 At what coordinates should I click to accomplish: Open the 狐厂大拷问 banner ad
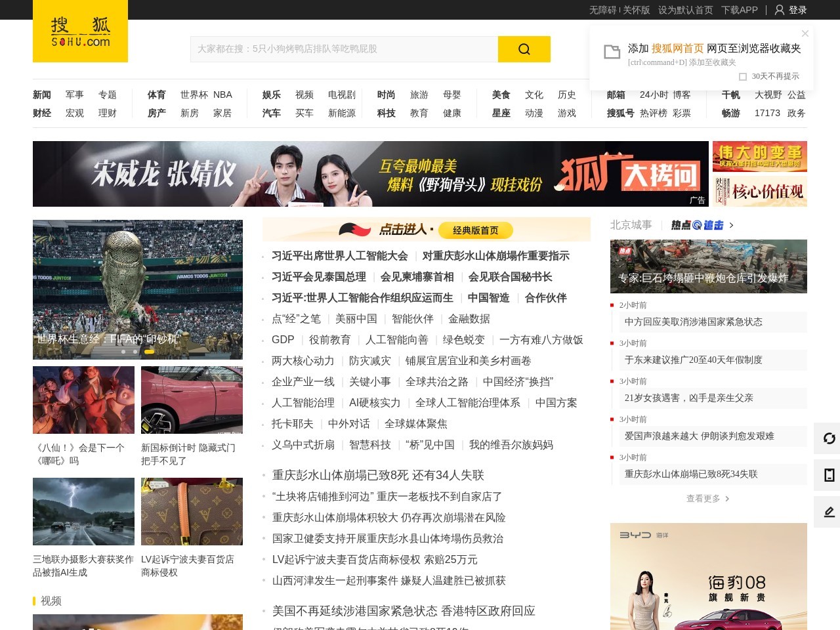pyautogui.click(x=371, y=174)
